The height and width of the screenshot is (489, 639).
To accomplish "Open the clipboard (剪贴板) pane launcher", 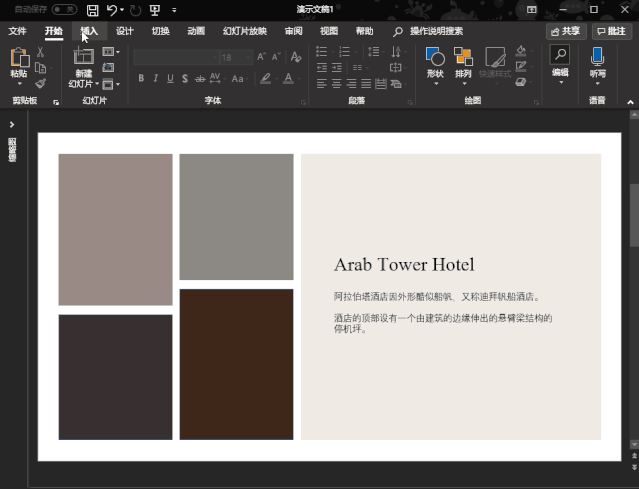I will [56, 103].
